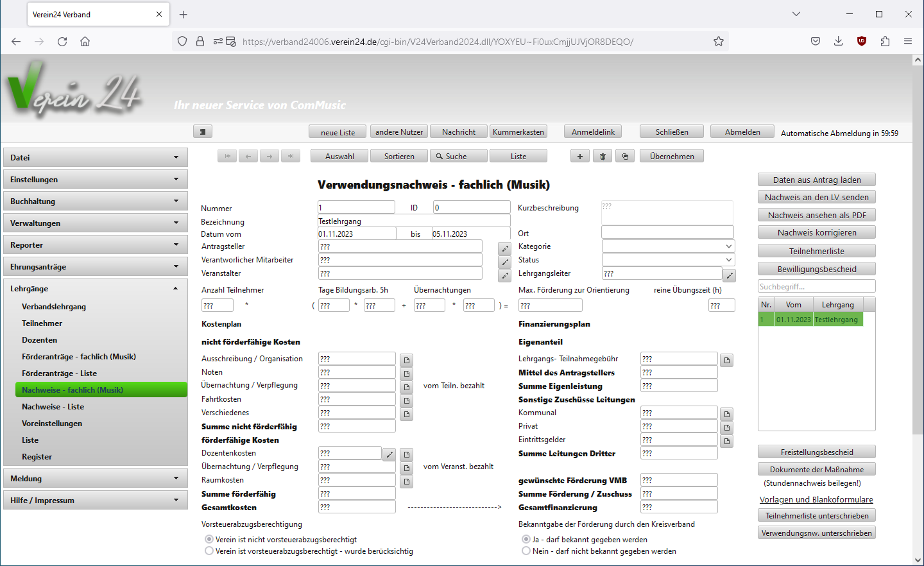This screenshot has height=566, width=924.
Task: Open document icon for Dozentenkosten row
Action: click(x=406, y=454)
